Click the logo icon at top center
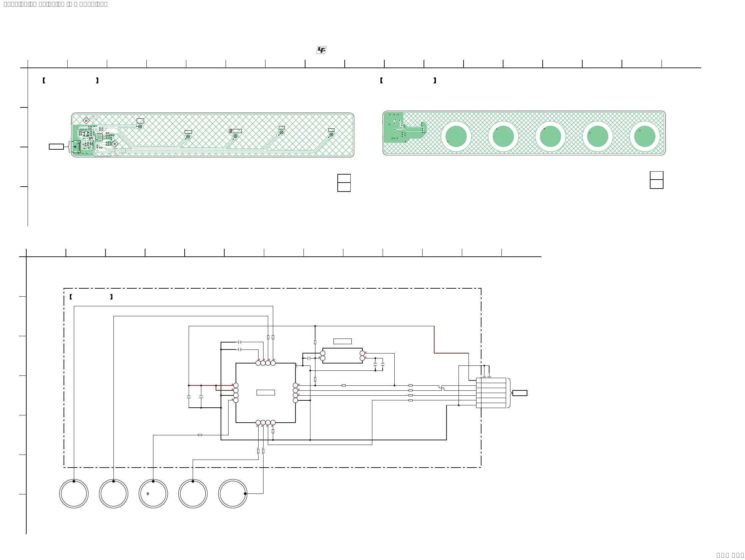 [x=321, y=50]
